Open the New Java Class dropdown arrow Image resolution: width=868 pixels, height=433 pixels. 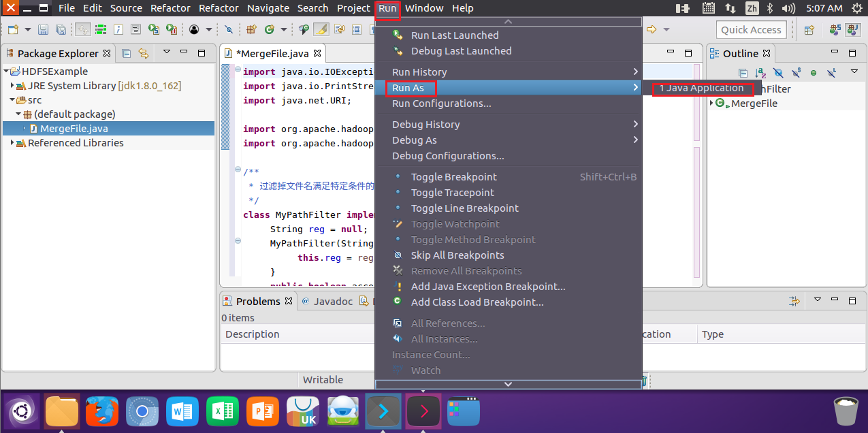coord(283,29)
